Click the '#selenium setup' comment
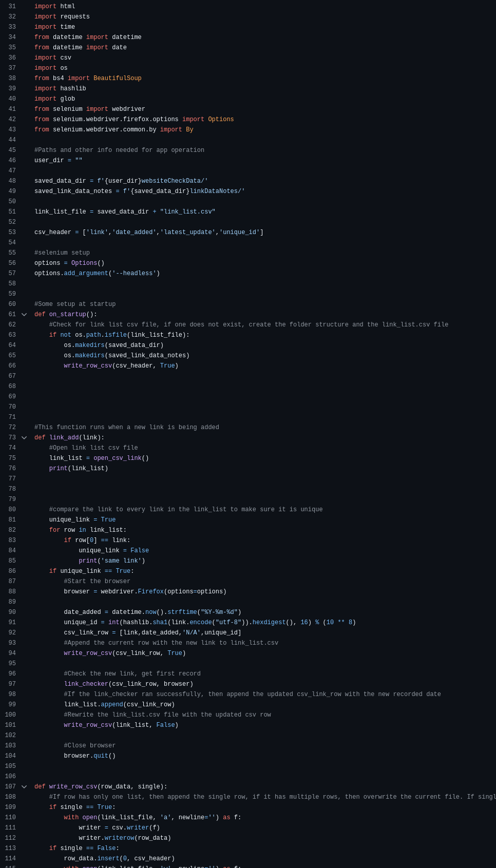496x868 pixels. point(62,253)
